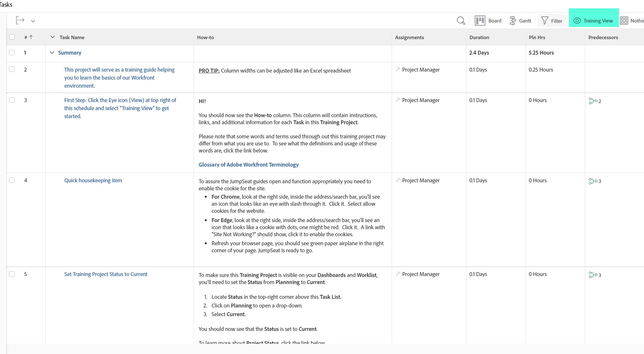Open Glossary of Adobe Workfront Terminology link
The height and width of the screenshot is (354, 644).
[x=248, y=165]
